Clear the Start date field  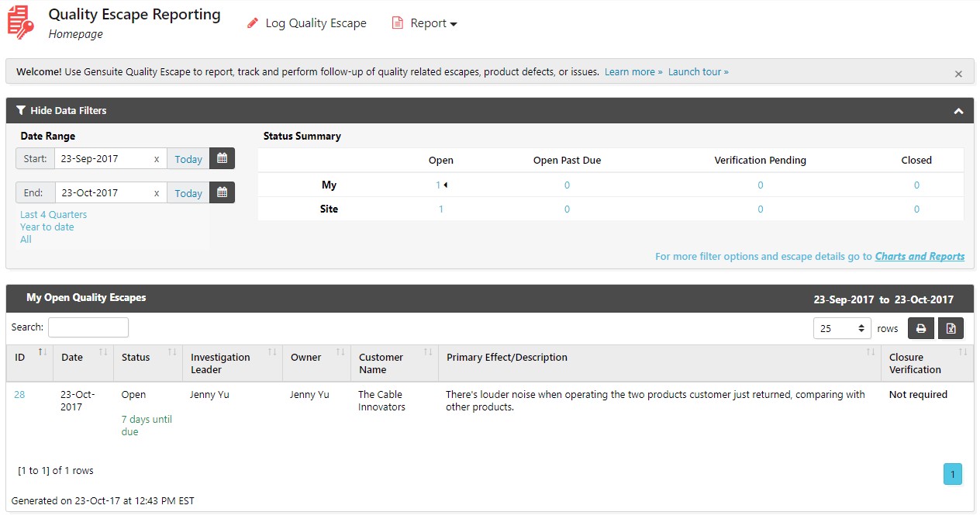coord(157,159)
